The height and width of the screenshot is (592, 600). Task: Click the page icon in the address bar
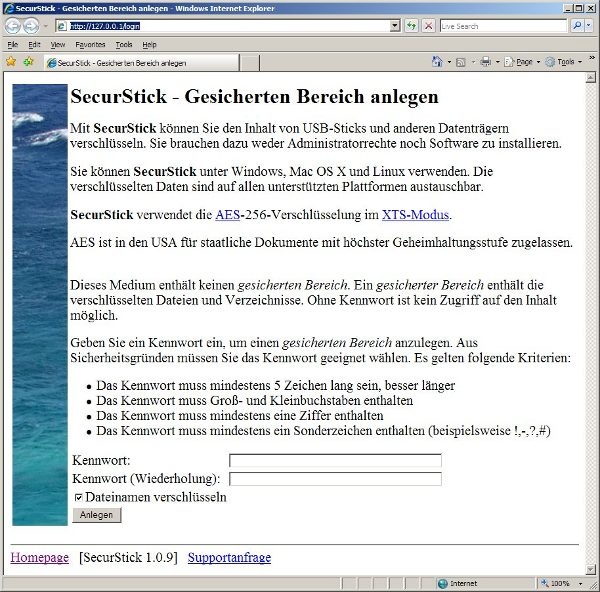[x=61, y=26]
